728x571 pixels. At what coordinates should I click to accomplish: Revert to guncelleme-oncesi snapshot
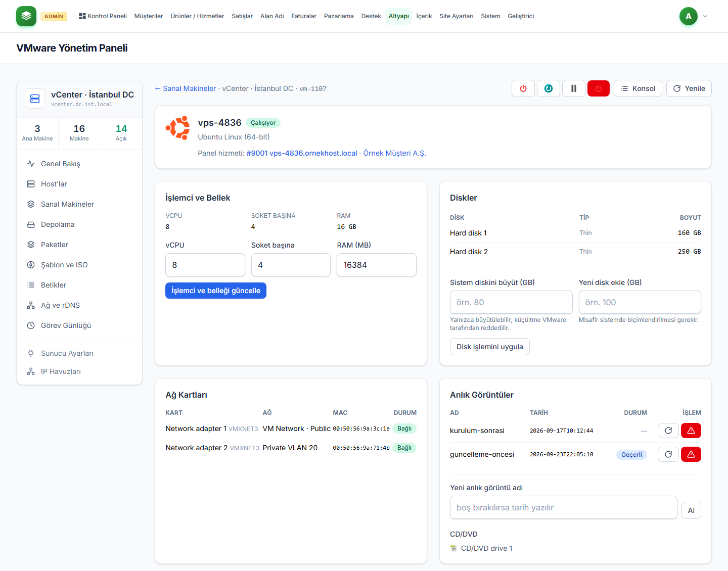pyautogui.click(x=668, y=454)
